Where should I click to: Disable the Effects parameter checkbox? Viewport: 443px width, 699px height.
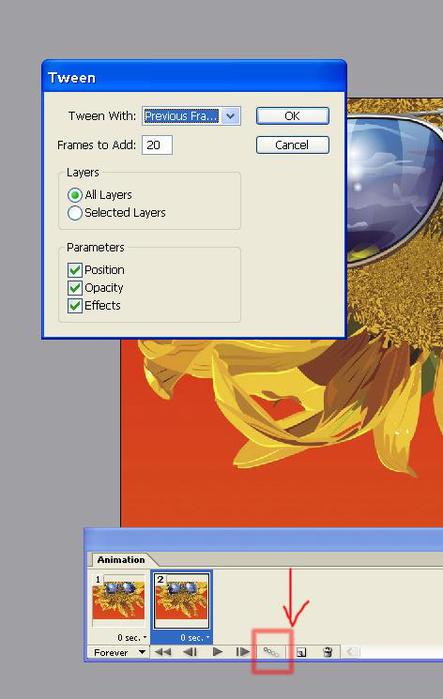[x=74, y=306]
